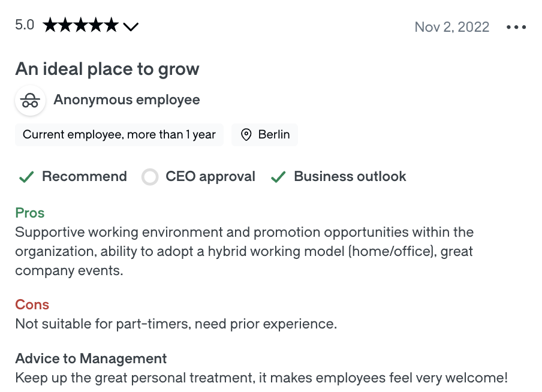Viewport: 542px width, 392px height.
Task: Click the 'Current employee, more than 1 year' tag
Action: (119, 135)
